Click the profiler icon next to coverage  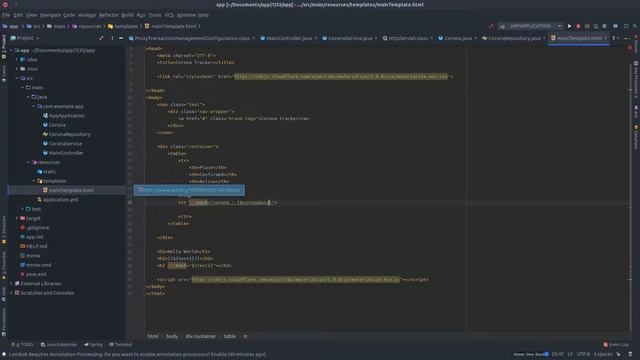click(596, 26)
